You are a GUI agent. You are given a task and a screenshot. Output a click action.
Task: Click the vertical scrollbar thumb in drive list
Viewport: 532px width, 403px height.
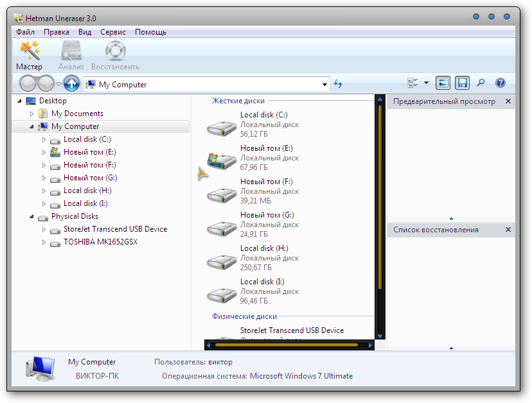coord(380,197)
